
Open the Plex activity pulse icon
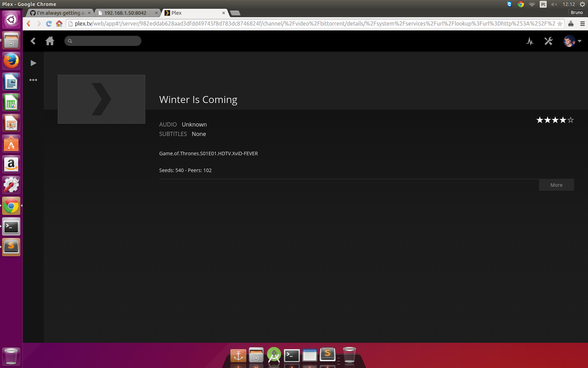point(530,41)
